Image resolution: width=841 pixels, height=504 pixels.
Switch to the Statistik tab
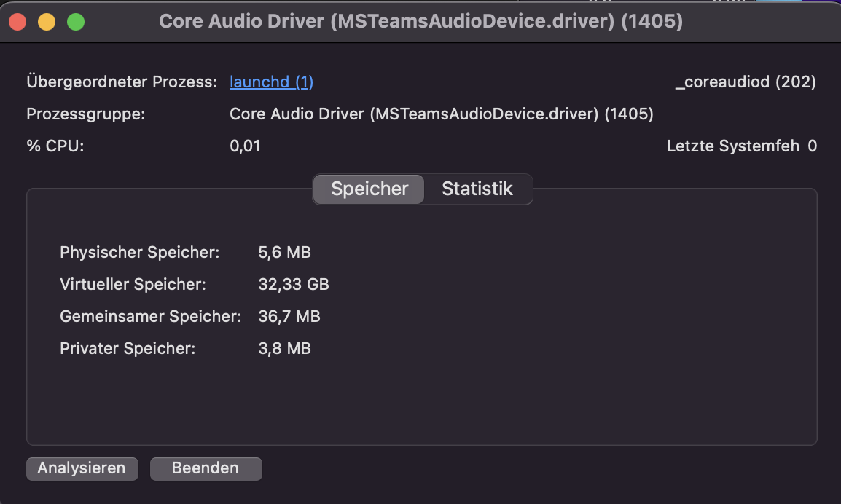pyautogui.click(x=477, y=189)
